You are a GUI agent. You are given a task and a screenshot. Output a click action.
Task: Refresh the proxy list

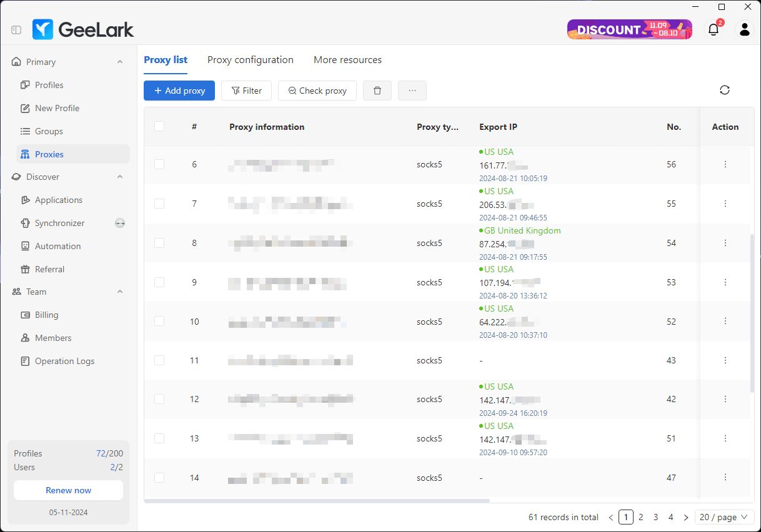click(724, 90)
